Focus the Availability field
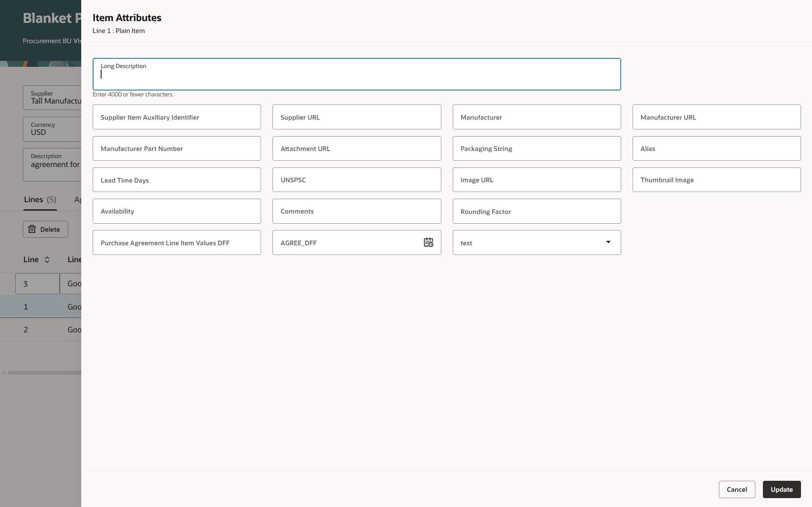Image resolution: width=812 pixels, height=507 pixels. click(177, 211)
